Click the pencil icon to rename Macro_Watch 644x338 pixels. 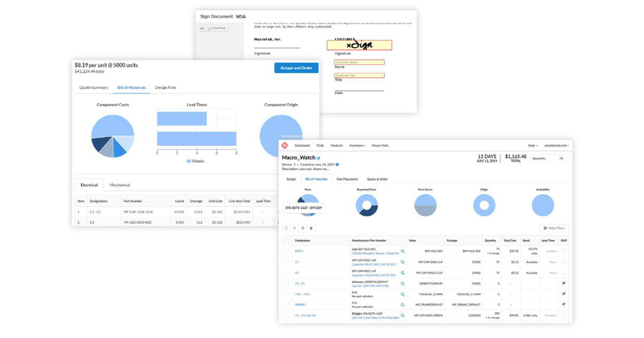(318, 158)
